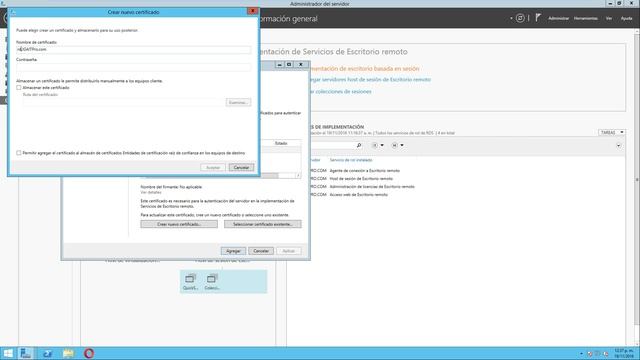
Task: Click 'Crear nuevo certificado...' button
Action: [179, 224]
